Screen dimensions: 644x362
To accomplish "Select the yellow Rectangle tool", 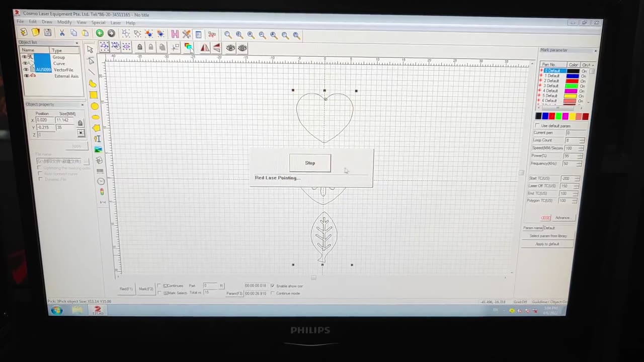I will pos(94,95).
